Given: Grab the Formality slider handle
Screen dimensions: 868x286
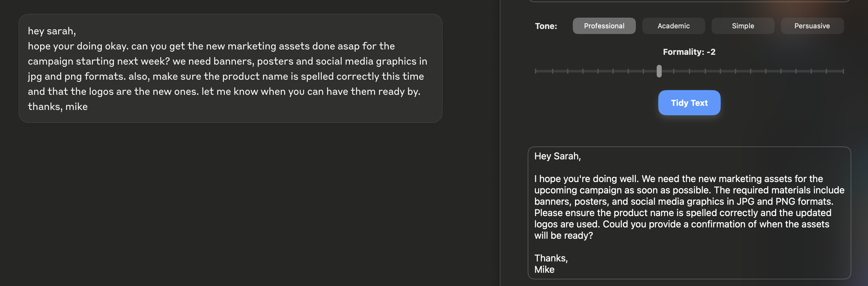Looking at the screenshot, I should click(659, 71).
